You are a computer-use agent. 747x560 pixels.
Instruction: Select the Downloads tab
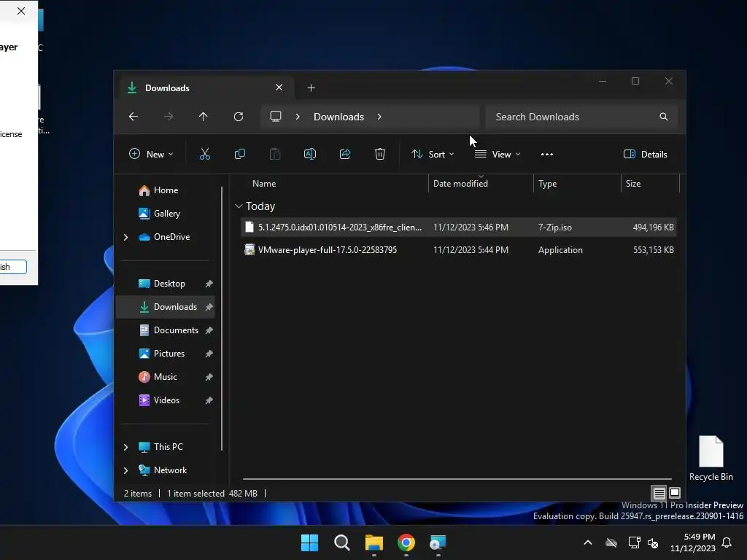coord(205,88)
